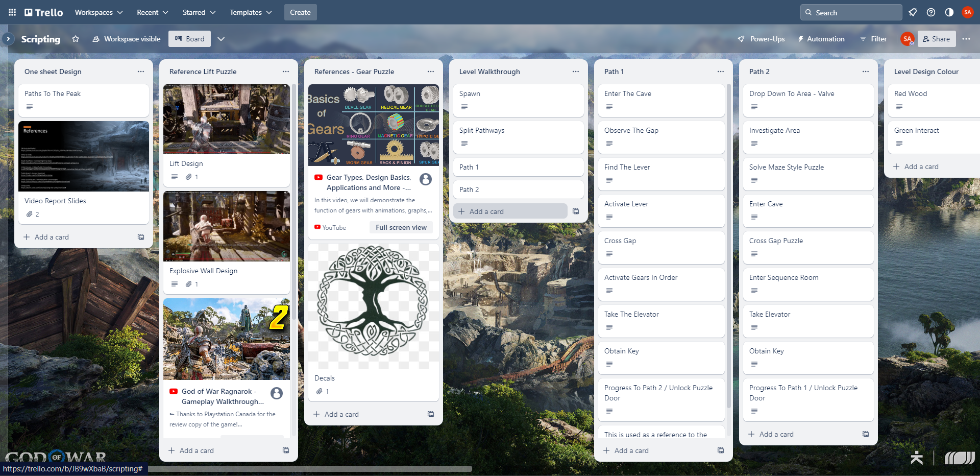Viewport: 980px width, 476px height.
Task: Open list actions for Path 1
Action: [721, 72]
